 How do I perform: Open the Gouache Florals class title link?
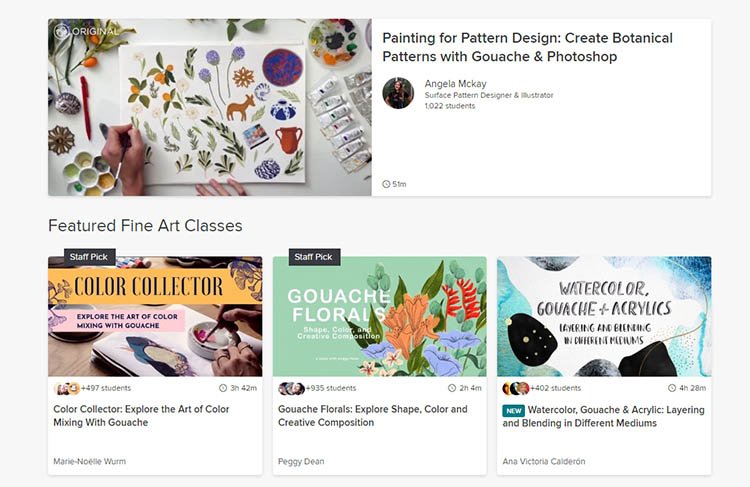pyautogui.click(x=373, y=416)
